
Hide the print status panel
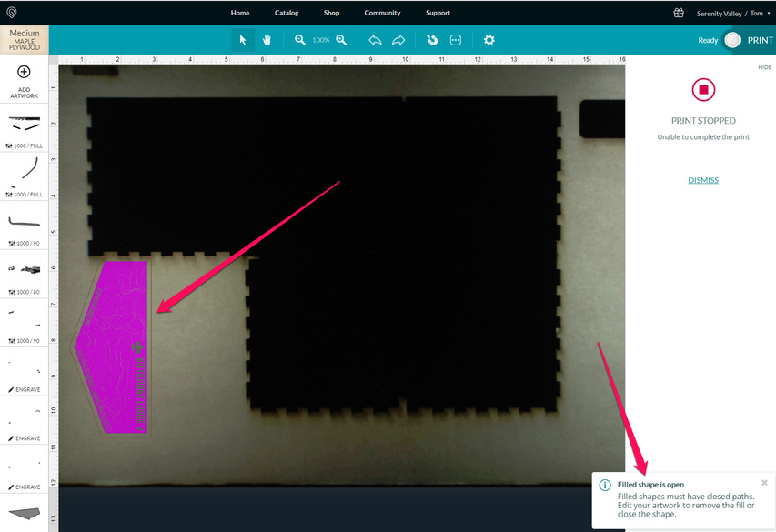coord(764,67)
